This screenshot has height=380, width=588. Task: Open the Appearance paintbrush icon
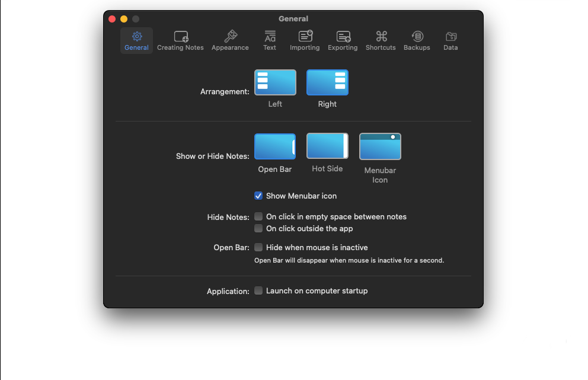point(230,37)
